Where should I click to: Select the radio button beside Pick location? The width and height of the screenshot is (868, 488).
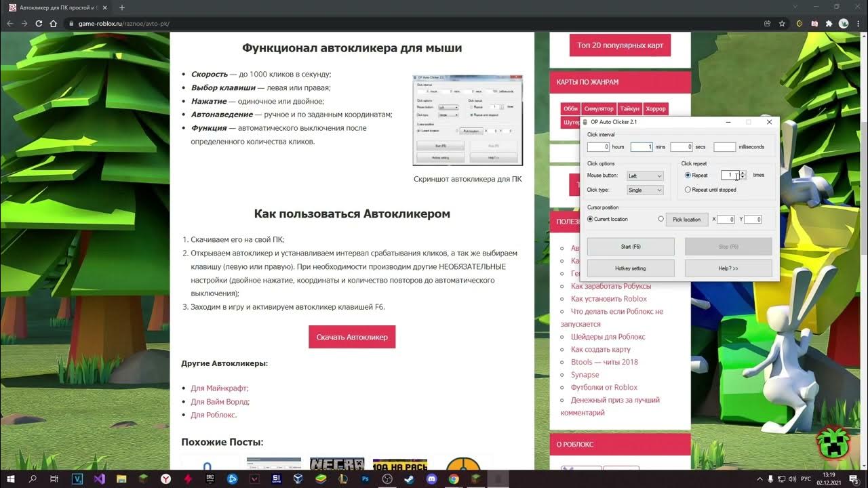pyautogui.click(x=661, y=219)
